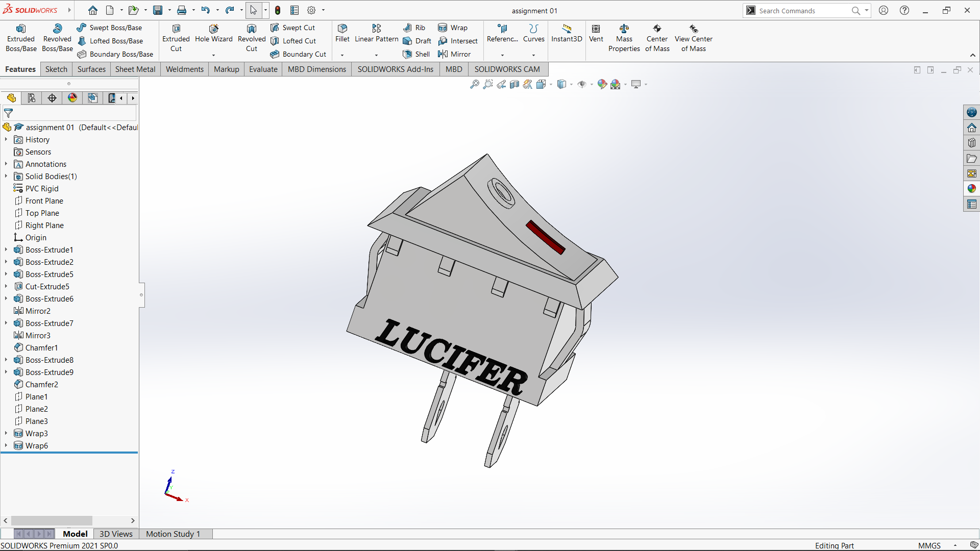Toggle the View Center of Mass
Viewport: 980px width, 551px height.
tap(693, 38)
